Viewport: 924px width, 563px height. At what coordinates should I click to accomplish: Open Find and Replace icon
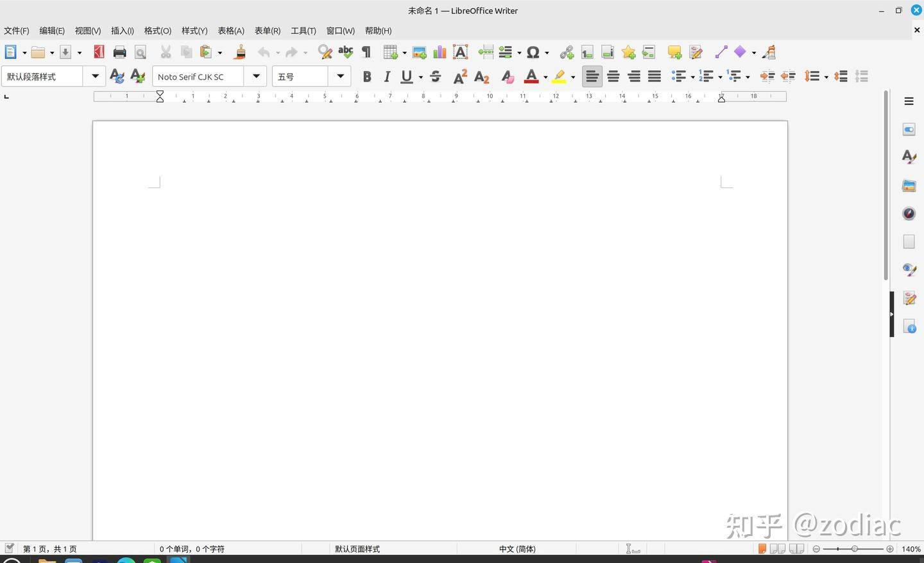point(325,52)
